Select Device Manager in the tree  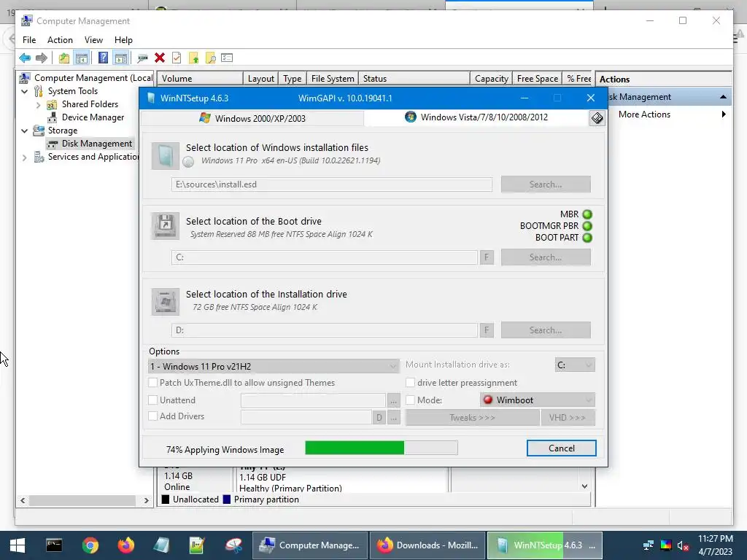click(x=93, y=117)
